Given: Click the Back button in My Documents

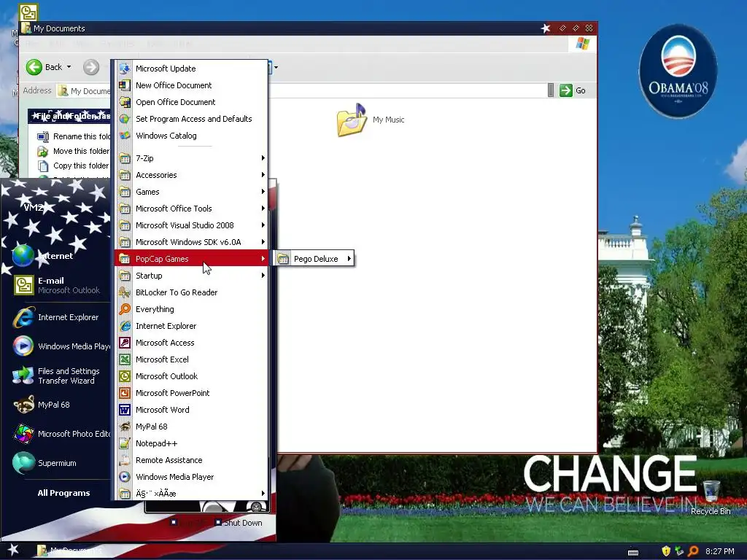Looking at the screenshot, I should [x=44, y=67].
